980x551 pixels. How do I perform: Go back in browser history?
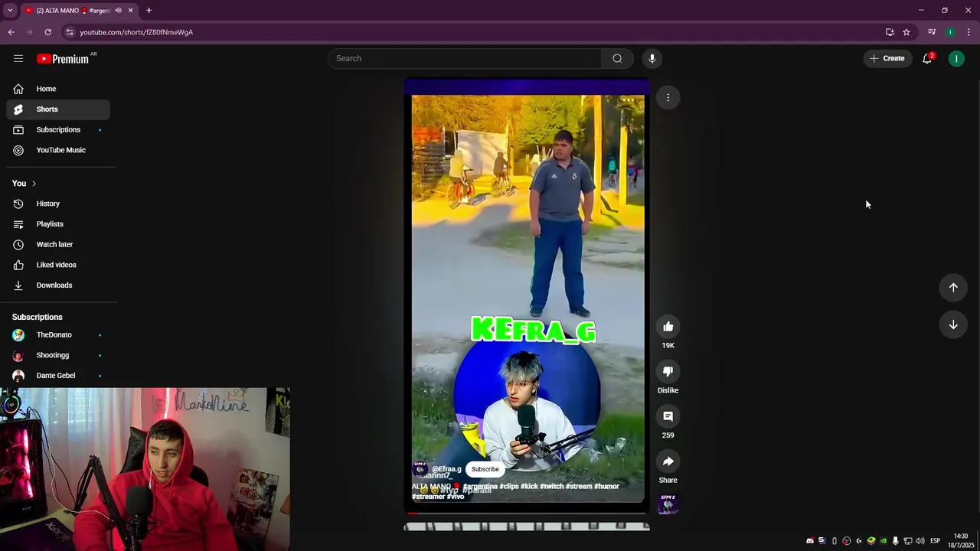coord(11,32)
